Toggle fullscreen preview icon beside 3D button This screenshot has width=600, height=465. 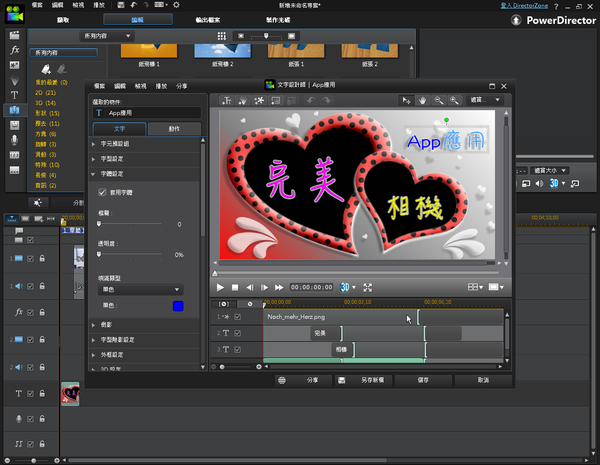click(367, 287)
